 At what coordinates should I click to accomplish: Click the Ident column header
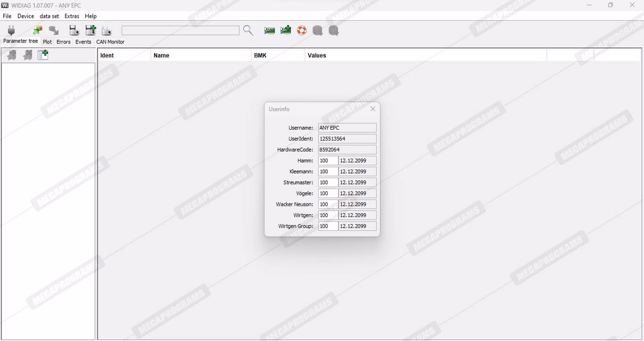pos(107,55)
